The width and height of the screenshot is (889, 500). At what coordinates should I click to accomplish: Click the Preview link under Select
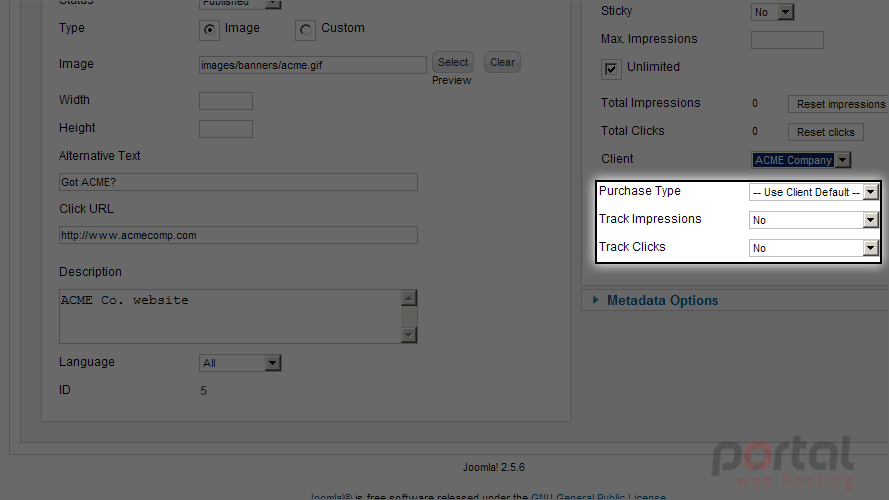[451, 80]
